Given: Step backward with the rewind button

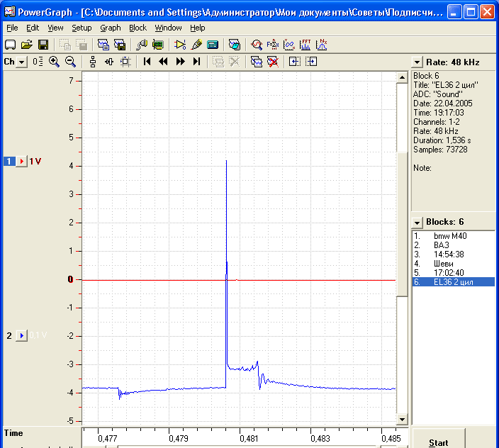Looking at the screenshot, I should tap(164, 62).
